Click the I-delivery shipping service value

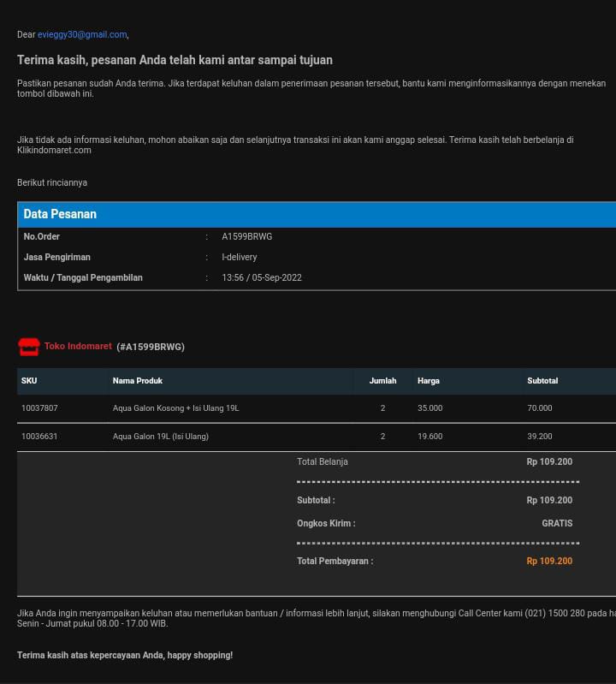click(240, 258)
